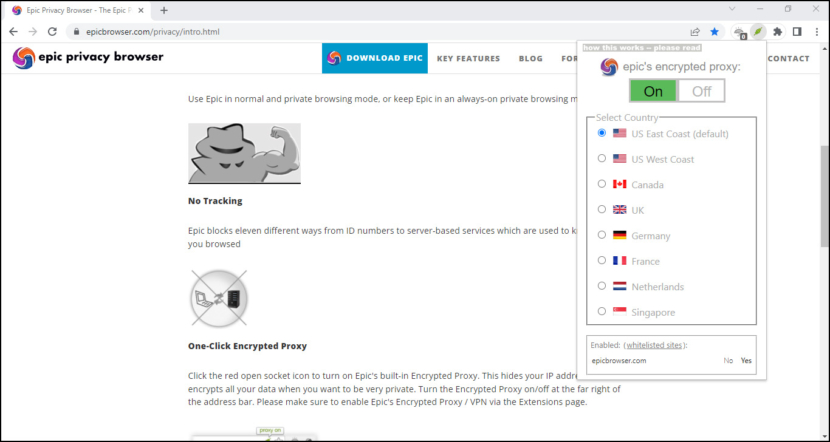Click the 'One-Click Encrypted Proxy' heading
The image size is (830, 442).
[247, 346]
